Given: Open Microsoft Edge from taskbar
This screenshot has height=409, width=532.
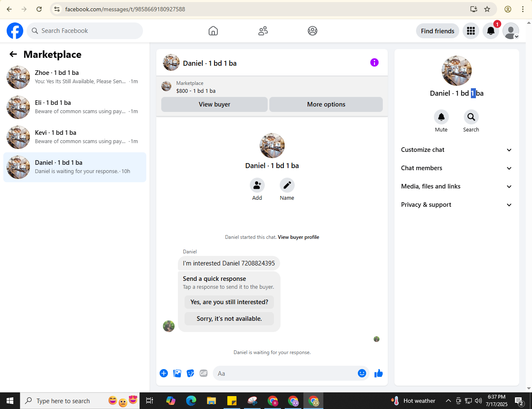Looking at the screenshot, I should point(191,401).
